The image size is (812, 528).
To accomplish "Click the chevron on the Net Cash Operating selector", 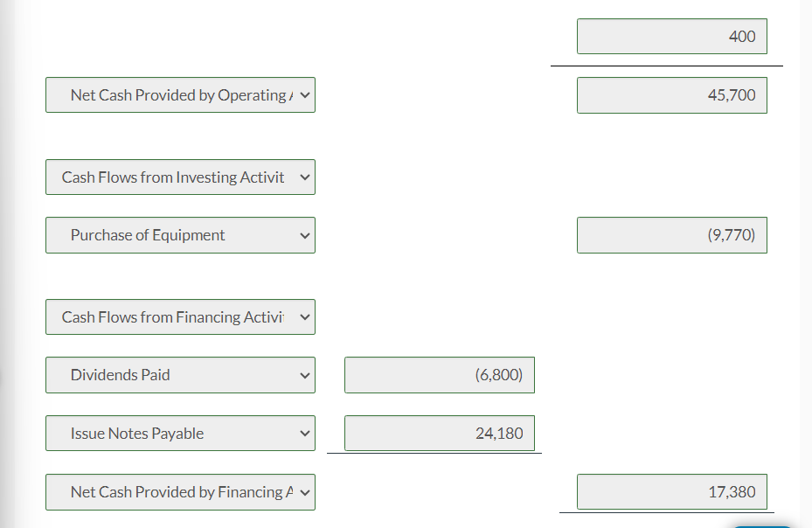I will (x=305, y=94).
